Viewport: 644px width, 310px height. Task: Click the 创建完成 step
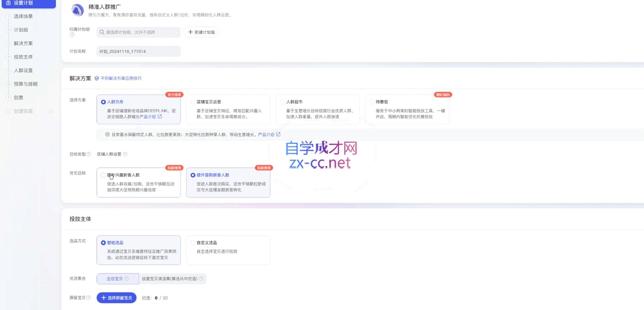(x=23, y=111)
